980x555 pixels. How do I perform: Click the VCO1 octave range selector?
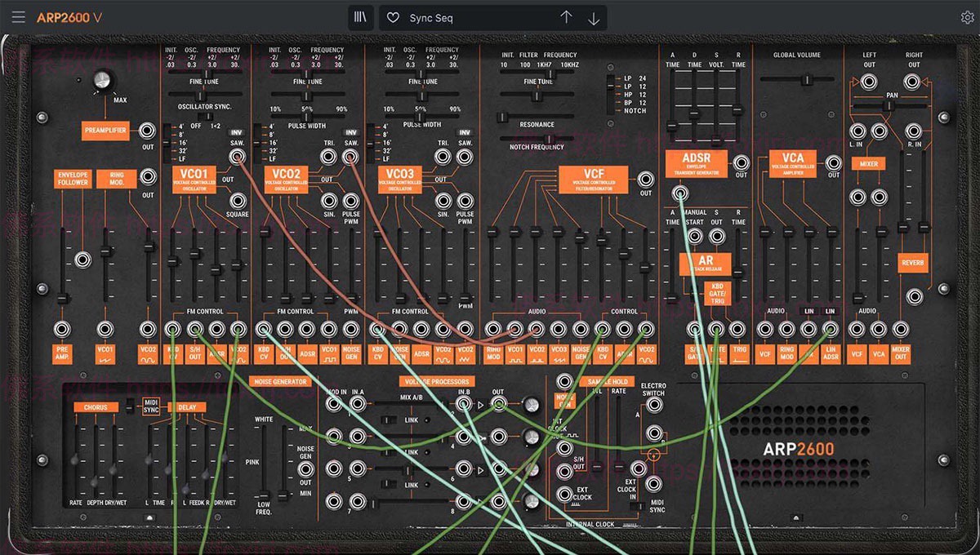coord(166,144)
